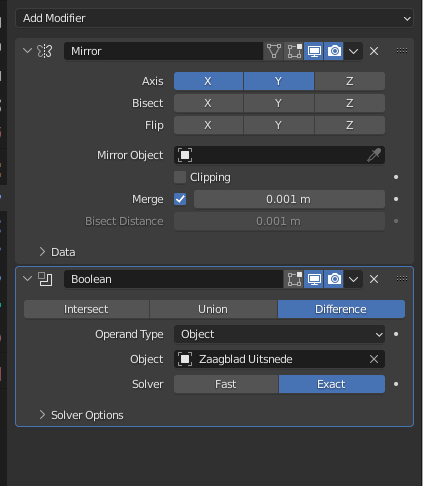Viewport: 427px width, 486px height.
Task: Toggle Mirror modifier edit mode display icon
Action: [294, 51]
